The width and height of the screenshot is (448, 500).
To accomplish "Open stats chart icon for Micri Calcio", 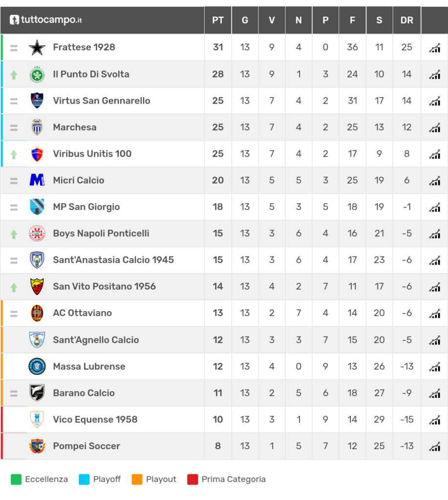I will 435,181.
